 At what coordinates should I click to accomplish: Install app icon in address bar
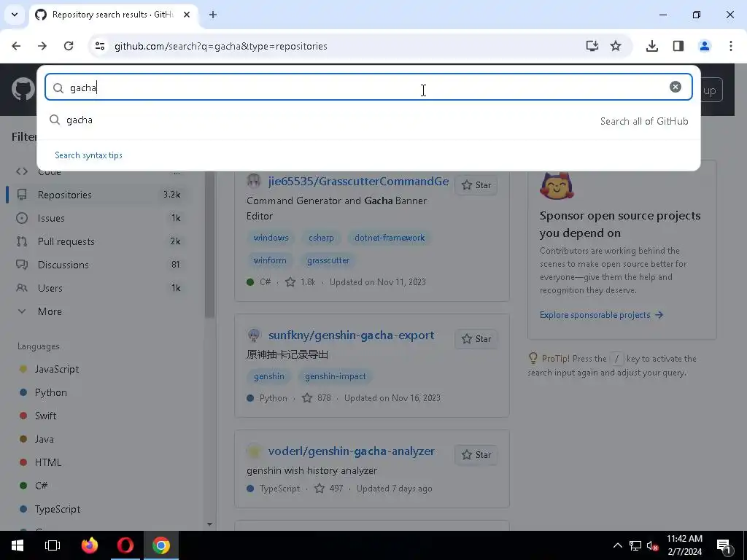click(592, 46)
